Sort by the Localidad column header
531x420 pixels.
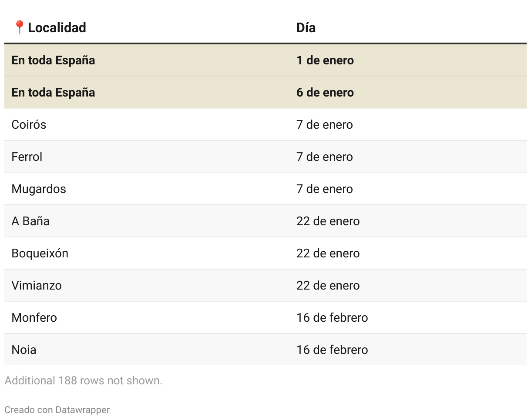(x=57, y=27)
